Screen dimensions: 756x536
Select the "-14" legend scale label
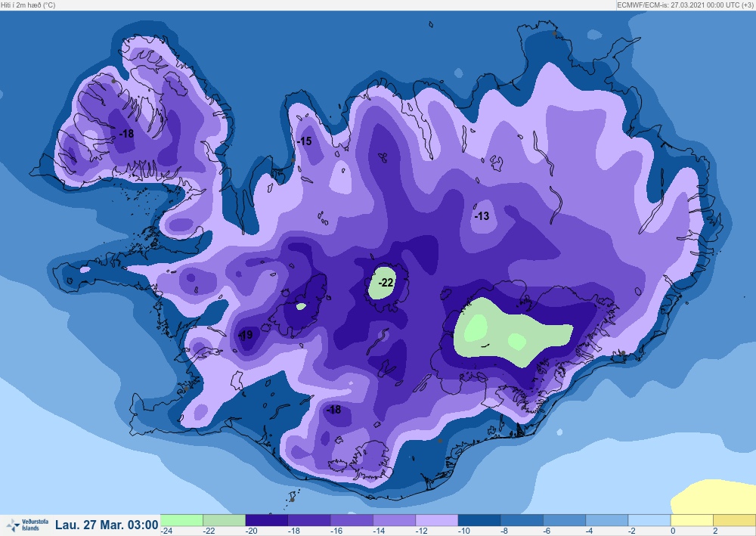tap(379, 531)
